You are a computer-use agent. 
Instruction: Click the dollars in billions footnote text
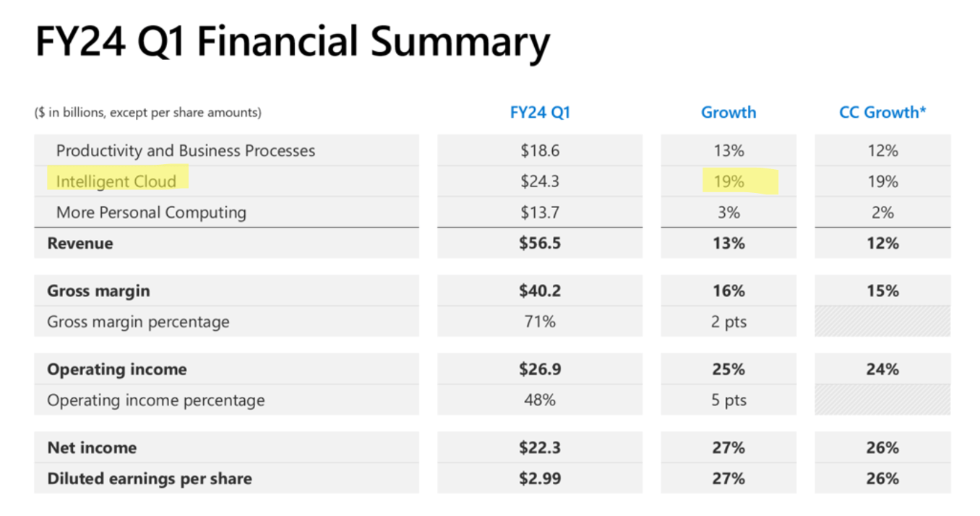(x=148, y=113)
